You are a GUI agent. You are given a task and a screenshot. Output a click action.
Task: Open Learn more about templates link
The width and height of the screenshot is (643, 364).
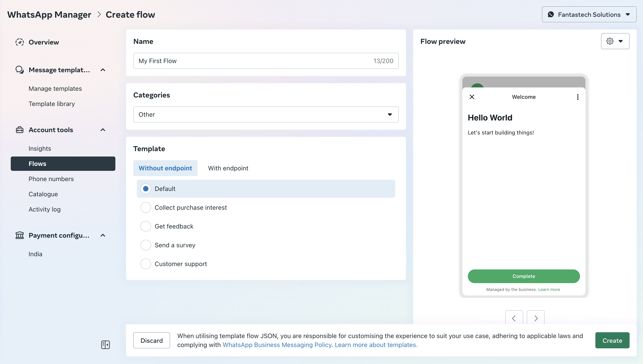(x=376, y=345)
